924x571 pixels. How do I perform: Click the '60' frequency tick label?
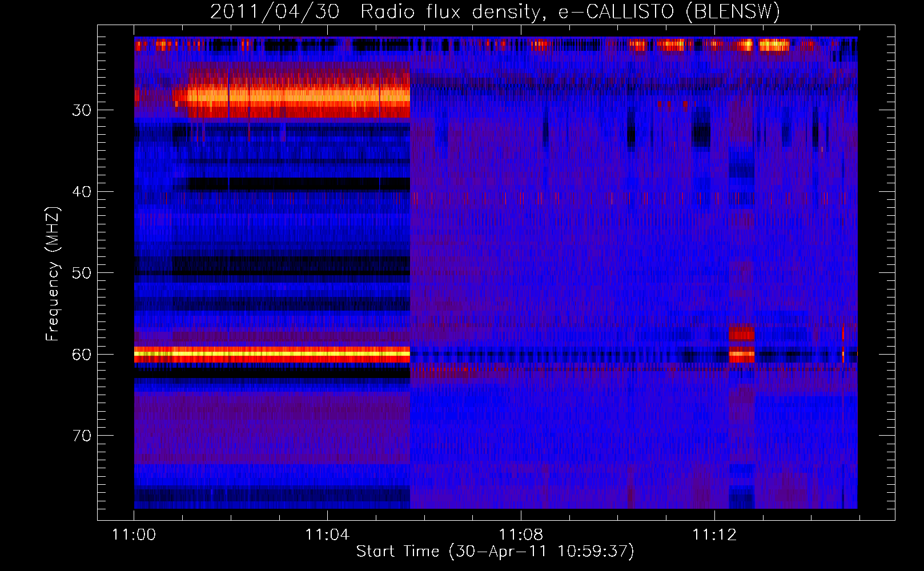click(82, 355)
